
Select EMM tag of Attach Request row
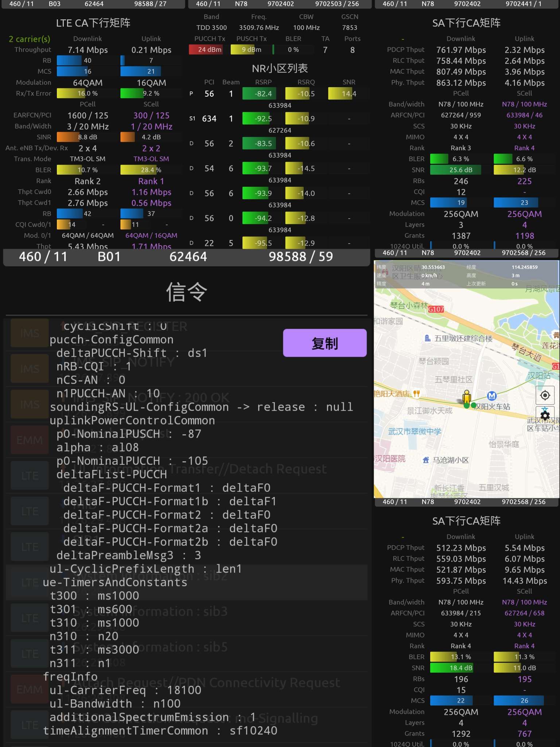30,689
